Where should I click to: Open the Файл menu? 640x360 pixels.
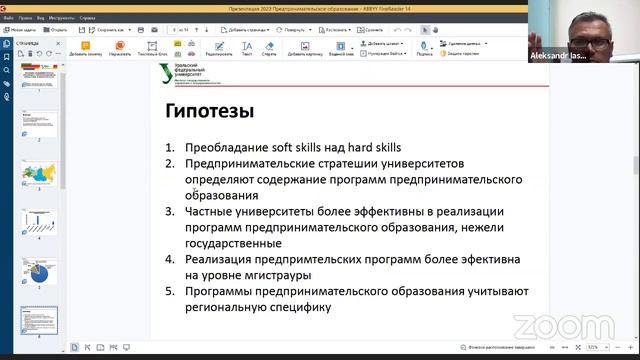pos(8,18)
